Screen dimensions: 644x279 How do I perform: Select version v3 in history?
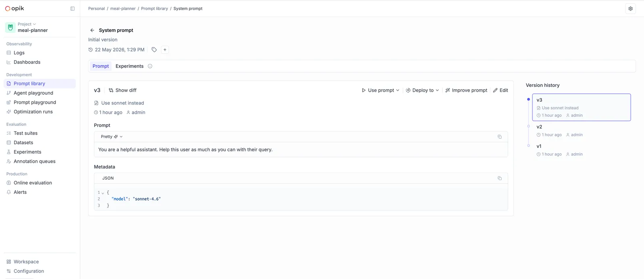[x=581, y=107]
